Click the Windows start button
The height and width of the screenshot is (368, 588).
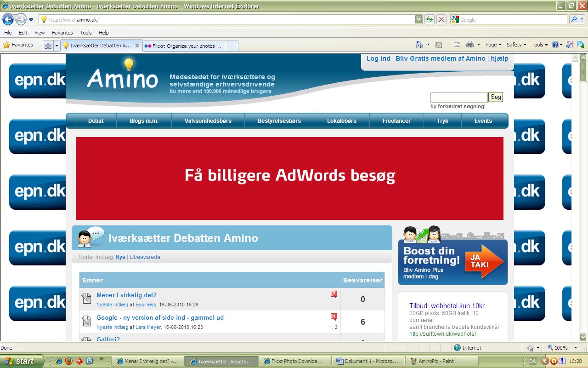pyautogui.click(x=22, y=361)
